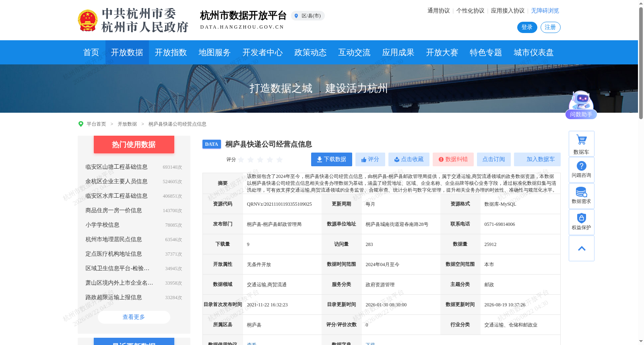644x345 pixels.
Task: Click the blue DATA badge
Action: tap(212, 144)
